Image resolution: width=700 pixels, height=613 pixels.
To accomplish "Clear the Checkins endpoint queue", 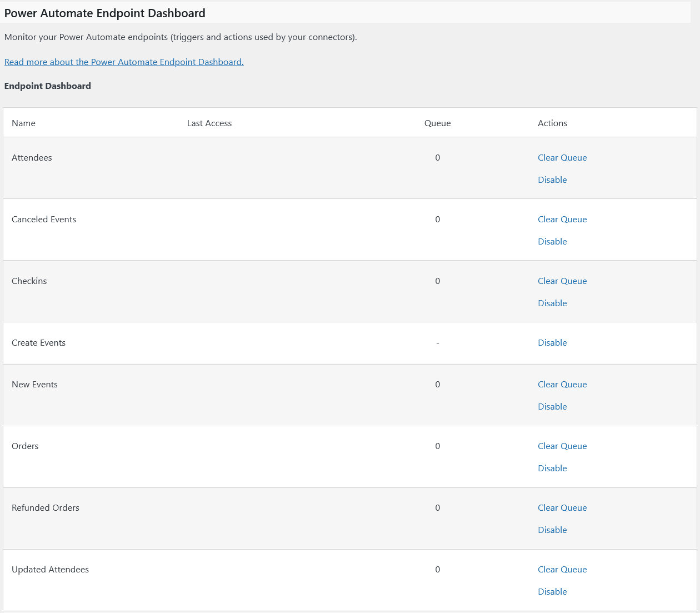I will (562, 281).
